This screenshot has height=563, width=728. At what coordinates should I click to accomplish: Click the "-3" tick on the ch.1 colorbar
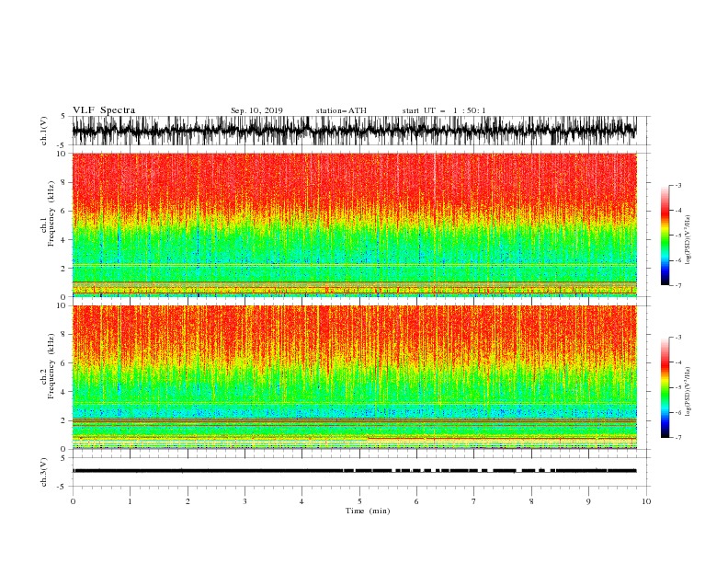677,185
